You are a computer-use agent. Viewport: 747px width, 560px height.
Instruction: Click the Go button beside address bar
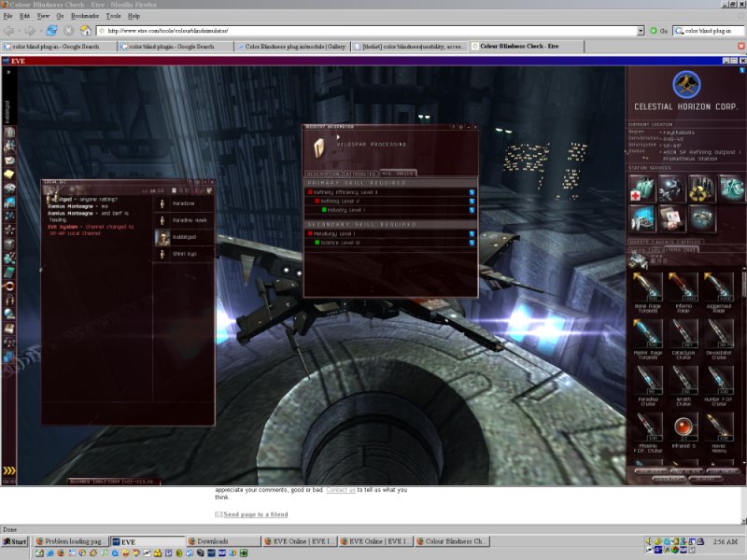[658, 31]
